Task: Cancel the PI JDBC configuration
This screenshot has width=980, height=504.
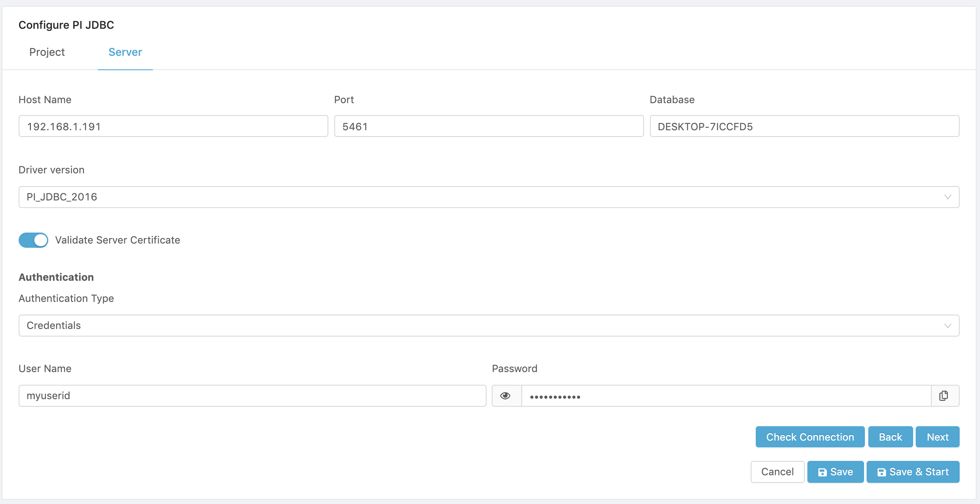Action: [777, 472]
